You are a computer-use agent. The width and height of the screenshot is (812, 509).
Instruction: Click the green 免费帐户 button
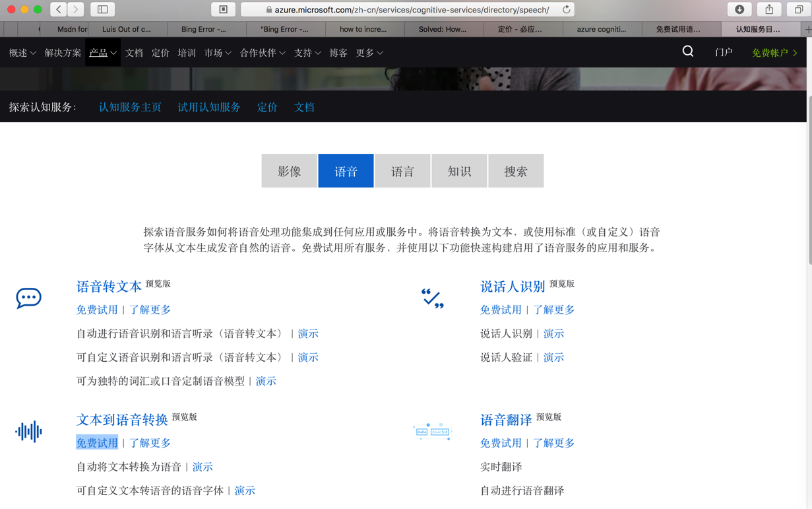(775, 53)
